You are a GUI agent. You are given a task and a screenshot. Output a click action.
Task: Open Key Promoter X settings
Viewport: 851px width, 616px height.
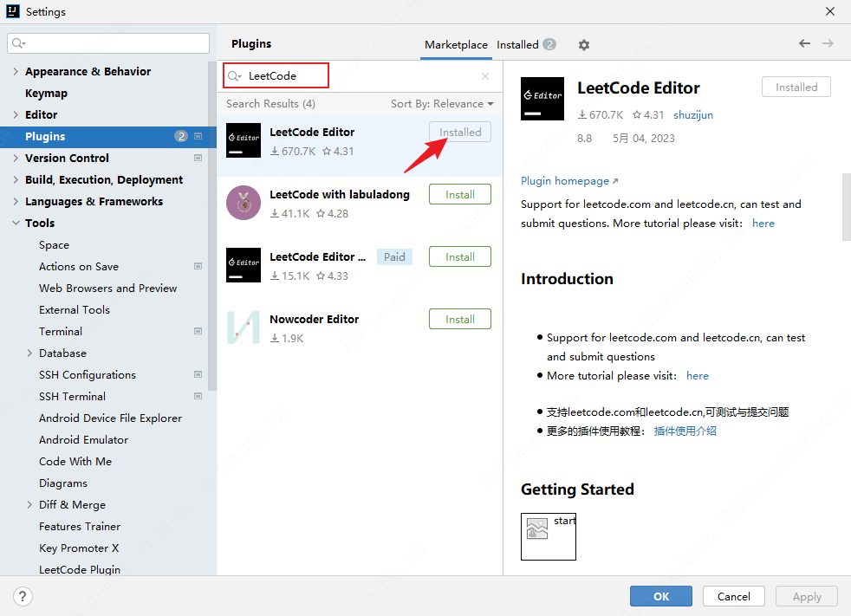(79, 548)
